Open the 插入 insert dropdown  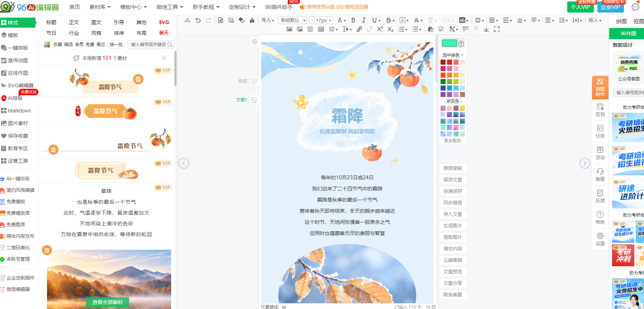tap(595, 20)
